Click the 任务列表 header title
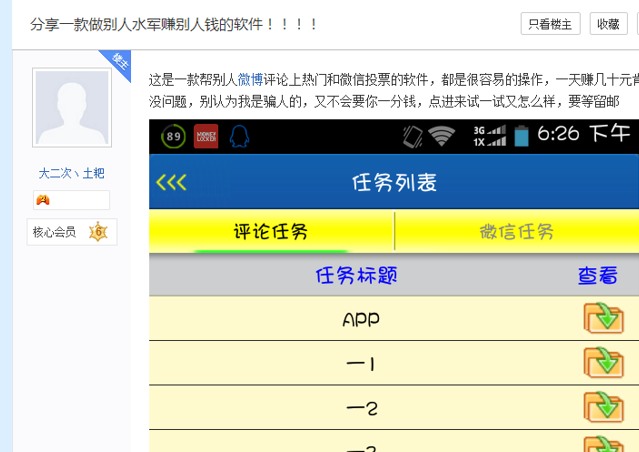Viewport: 639px width, 452px height. pos(394,182)
